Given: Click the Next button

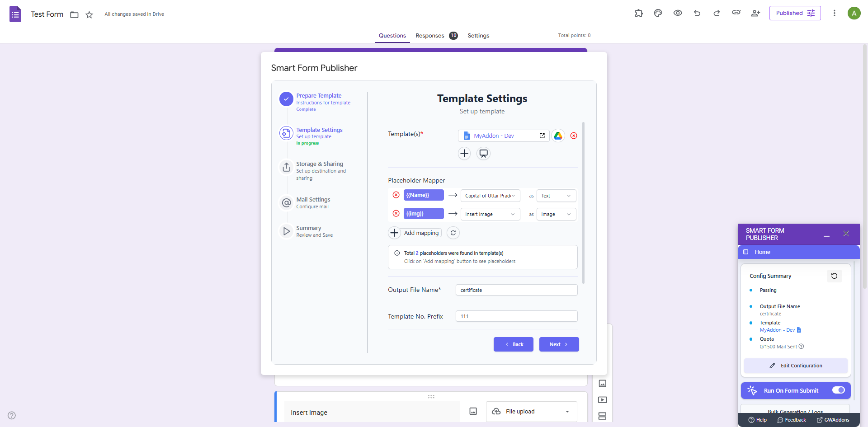Looking at the screenshot, I should (559, 344).
